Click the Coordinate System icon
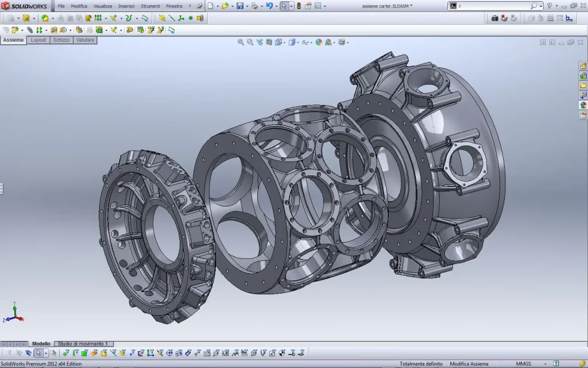 pyautogui.click(x=181, y=18)
